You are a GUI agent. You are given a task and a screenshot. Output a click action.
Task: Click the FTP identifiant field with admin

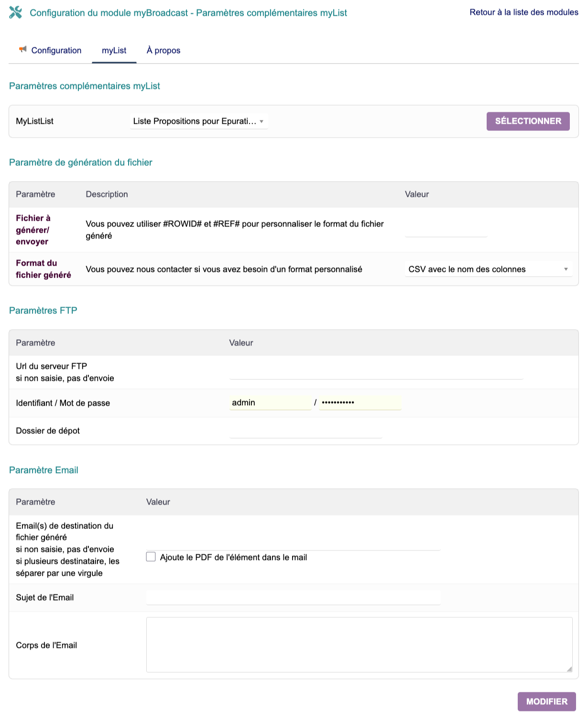(x=270, y=403)
